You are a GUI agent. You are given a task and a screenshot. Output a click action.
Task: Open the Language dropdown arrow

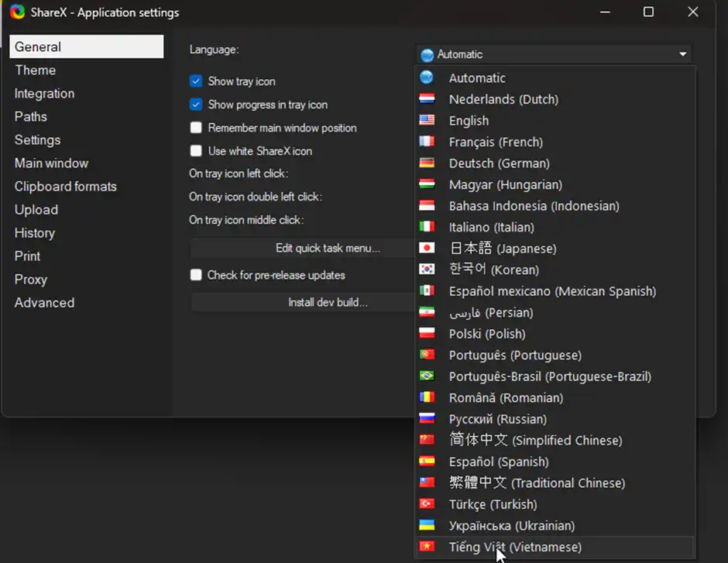tap(682, 53)
